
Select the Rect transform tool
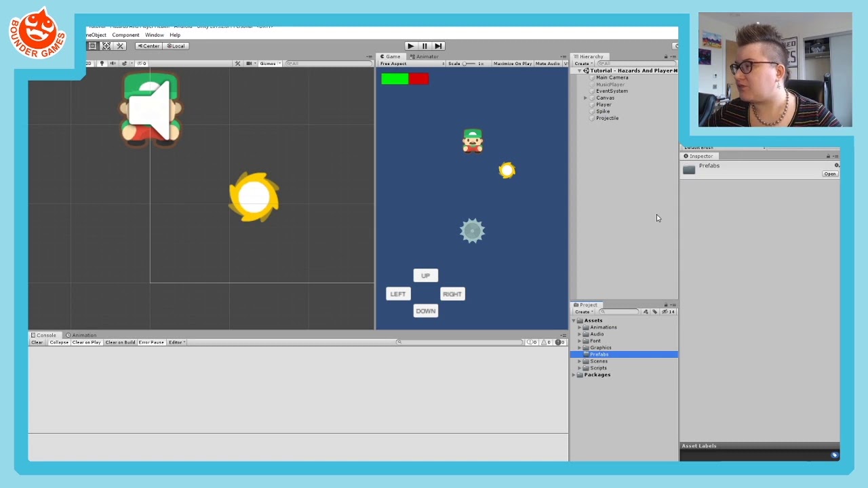(92, 45)
